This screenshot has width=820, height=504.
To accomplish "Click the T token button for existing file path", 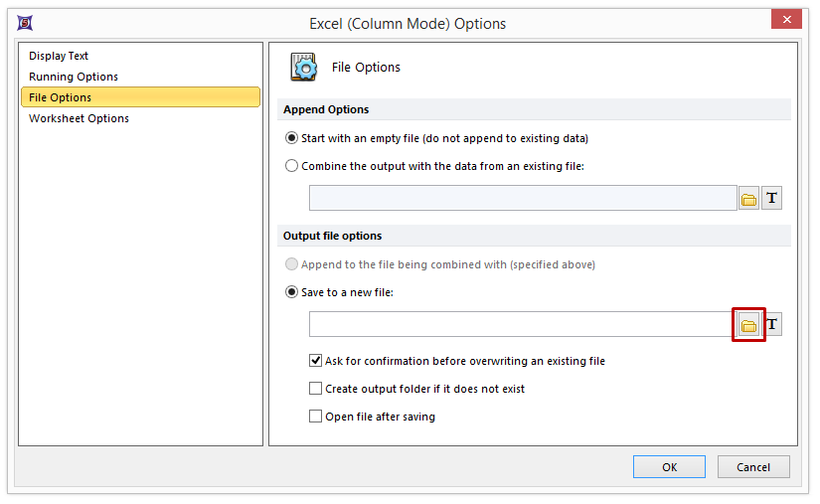I will coord(772,199).
